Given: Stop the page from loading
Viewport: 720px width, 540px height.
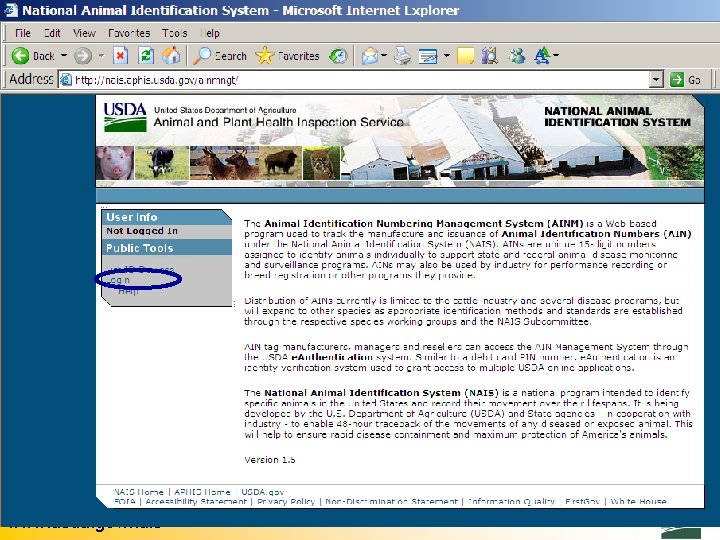Looking at the screenshot, I should (x=120, y=56).
